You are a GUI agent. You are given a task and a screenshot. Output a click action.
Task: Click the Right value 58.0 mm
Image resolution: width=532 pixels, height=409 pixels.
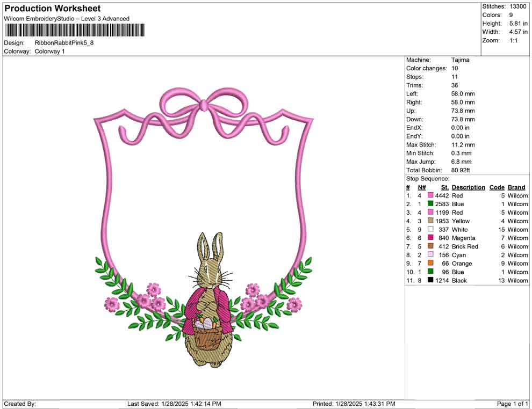(463, 103)
